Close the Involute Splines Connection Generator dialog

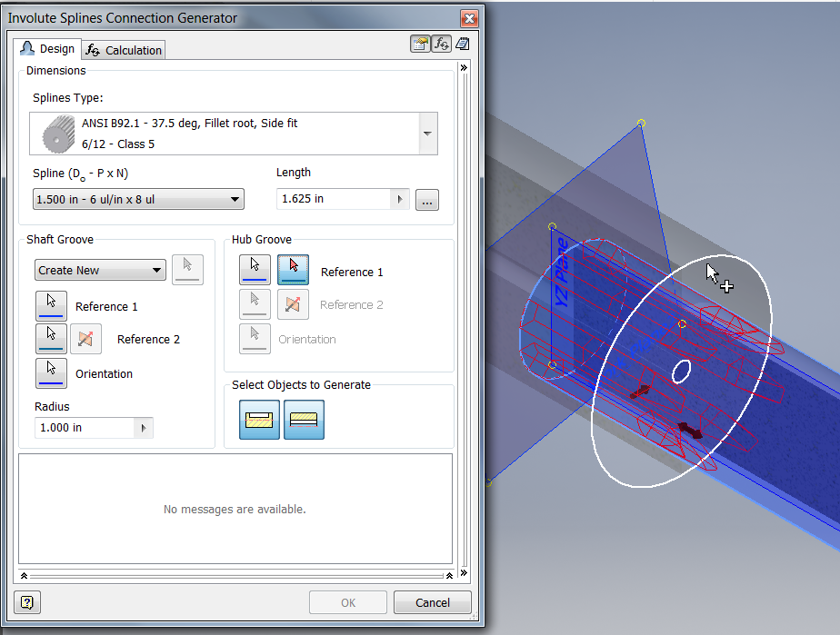pyautogui.click(x=469, y=18)
